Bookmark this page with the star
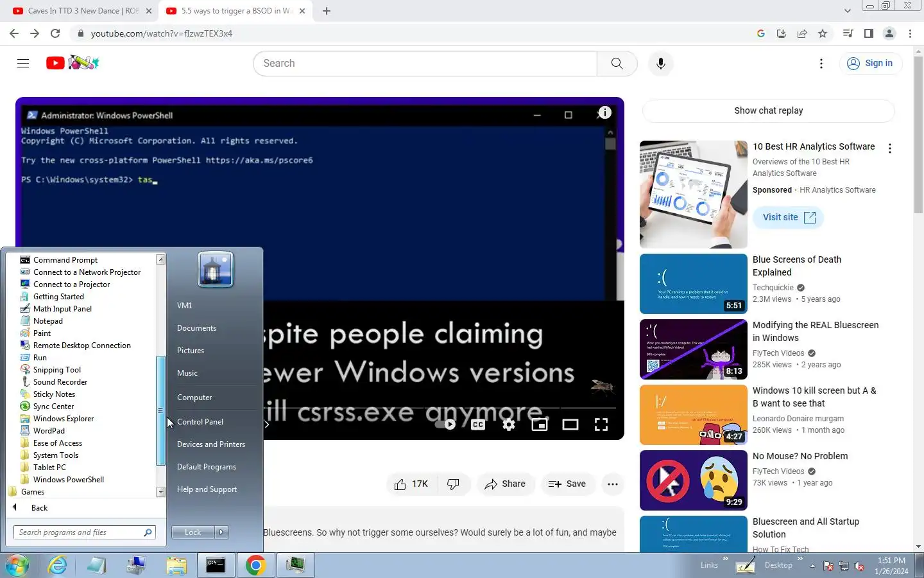Viewport: 924px width, 578px height. (823, 33)
